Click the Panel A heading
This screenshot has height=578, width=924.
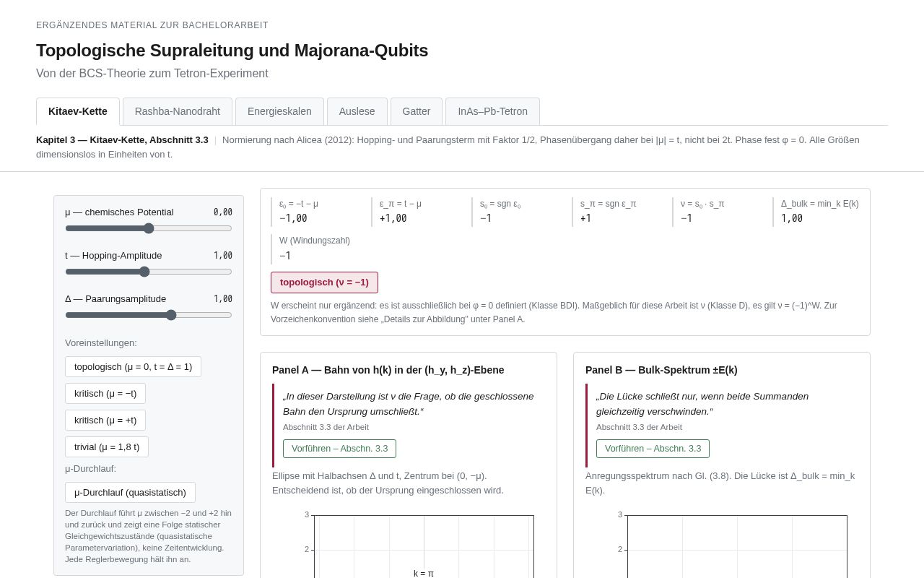[388, 370]
